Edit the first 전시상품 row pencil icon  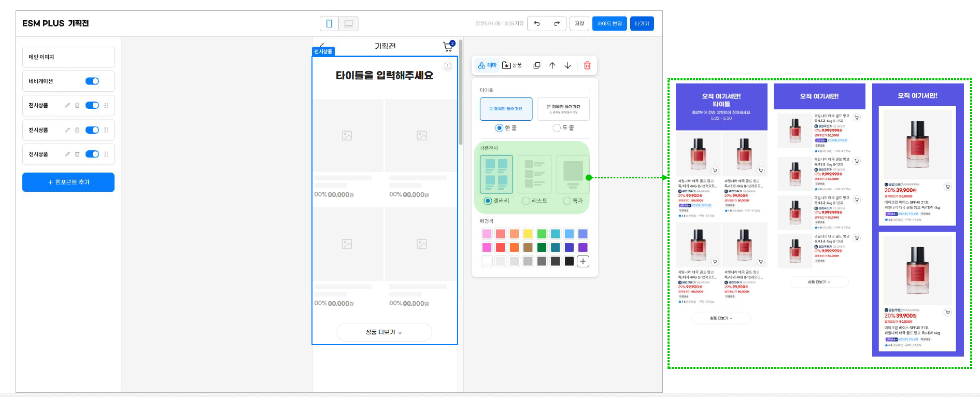click(67, 105)
